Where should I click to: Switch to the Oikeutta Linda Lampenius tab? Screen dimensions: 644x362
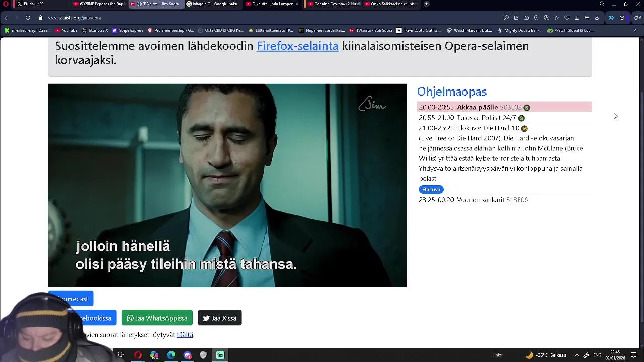tap(272, 4)
